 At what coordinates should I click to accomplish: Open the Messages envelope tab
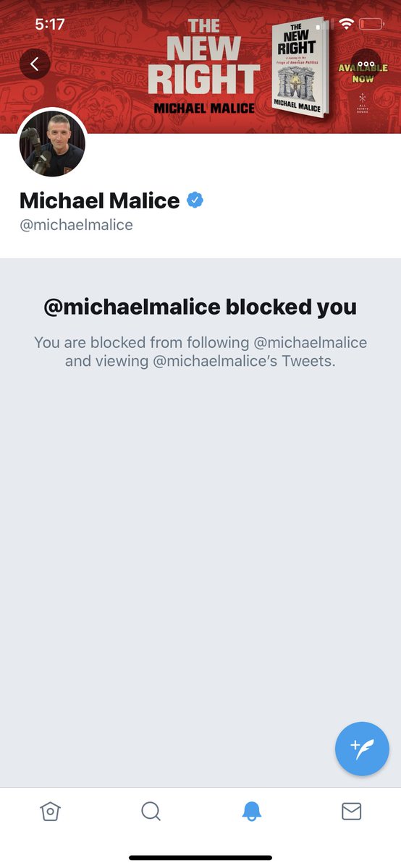click(x=351, y=812)
